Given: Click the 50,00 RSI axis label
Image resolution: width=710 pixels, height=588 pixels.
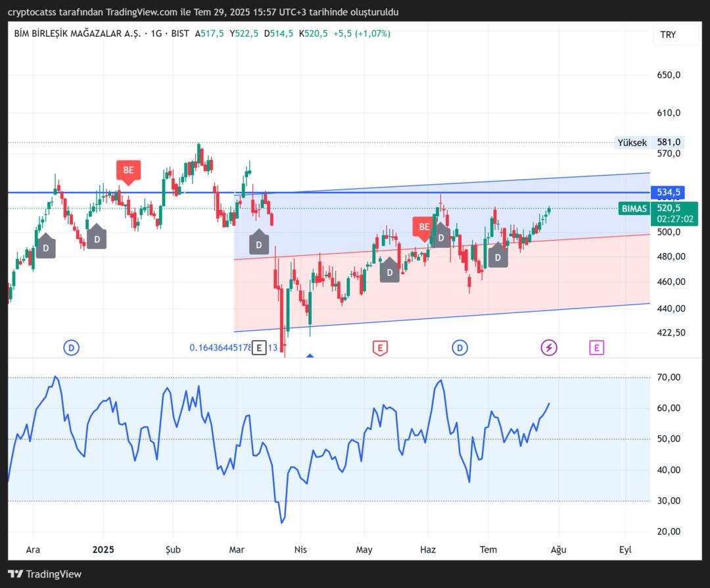Looking at the screenshot, I should point(669,439).
